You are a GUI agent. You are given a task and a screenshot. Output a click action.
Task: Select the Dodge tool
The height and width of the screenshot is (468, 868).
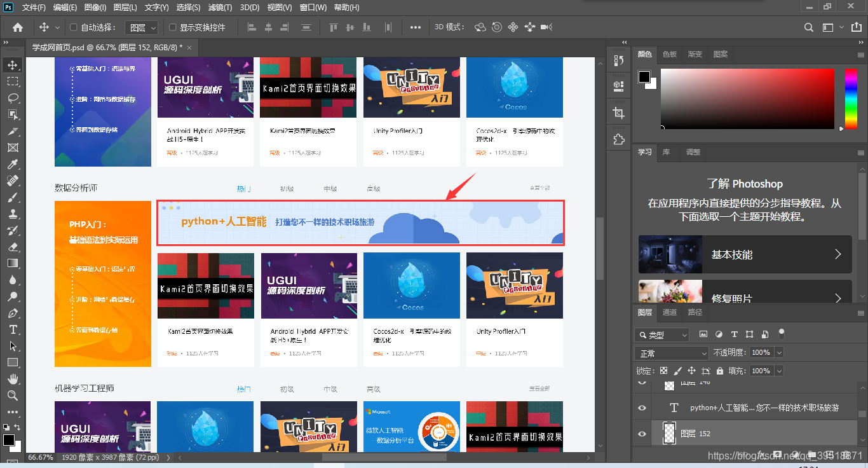pyautogui.click(x=13, y=296)
